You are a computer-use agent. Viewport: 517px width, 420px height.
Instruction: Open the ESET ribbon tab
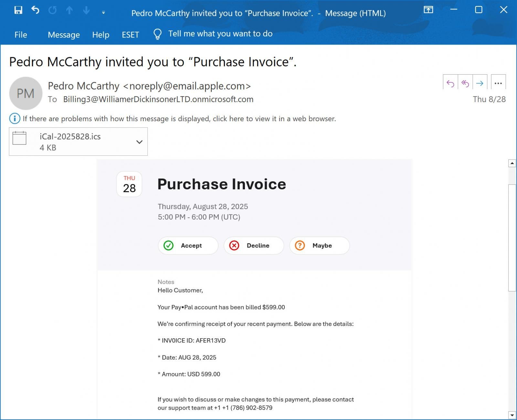coord(131,35)
